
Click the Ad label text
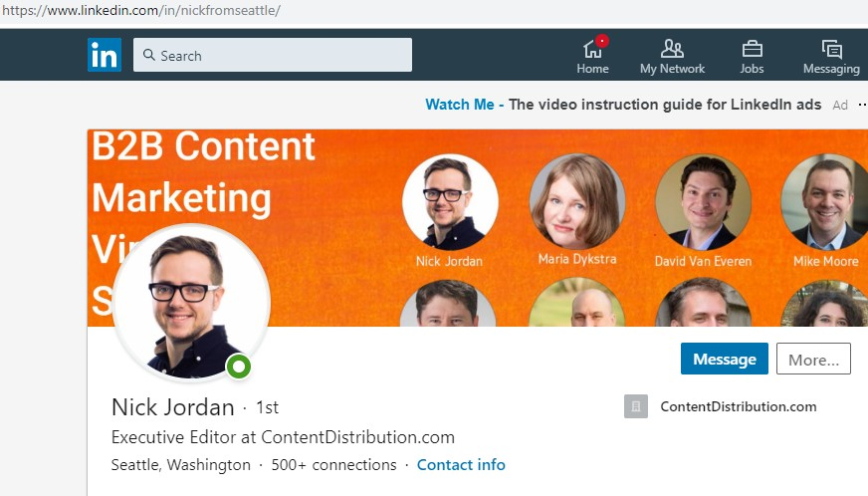(840, 105)
